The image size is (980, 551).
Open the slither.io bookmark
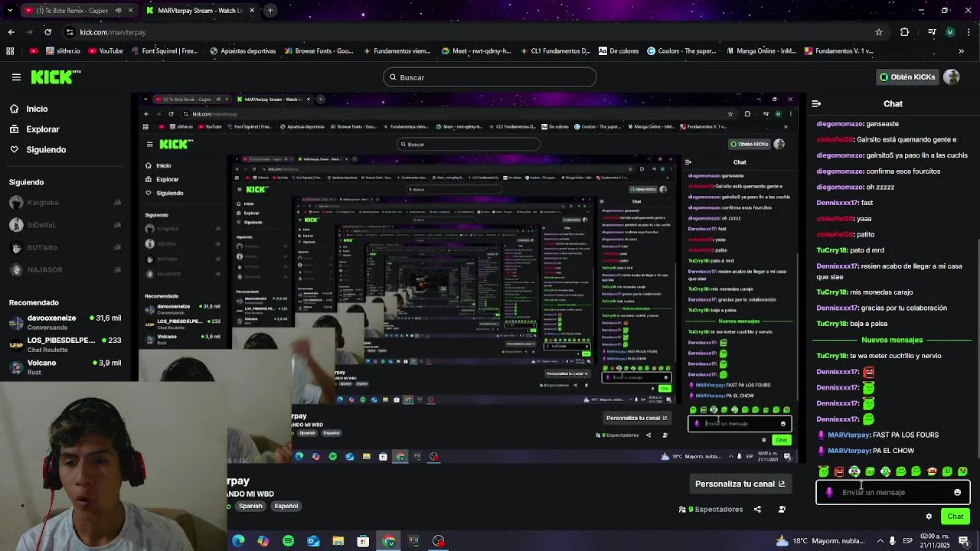[x=63, y=51]
